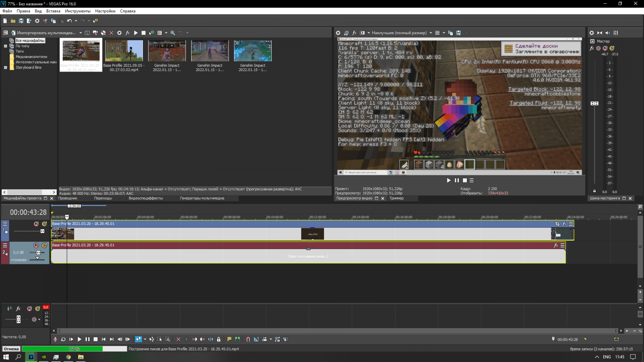Open the Normal edit tool dropdown arrow
Viewport: 644px width, 362px height.
coord(145,339)
